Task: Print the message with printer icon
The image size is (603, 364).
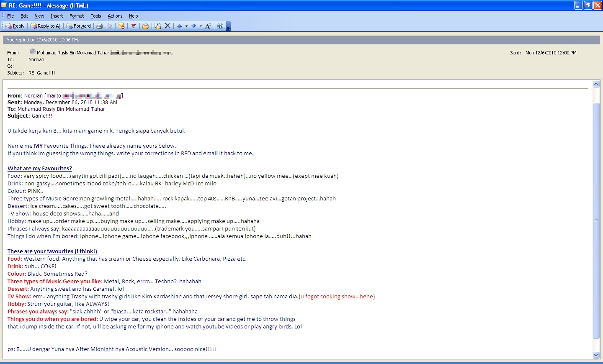Action: pos(100,26)
